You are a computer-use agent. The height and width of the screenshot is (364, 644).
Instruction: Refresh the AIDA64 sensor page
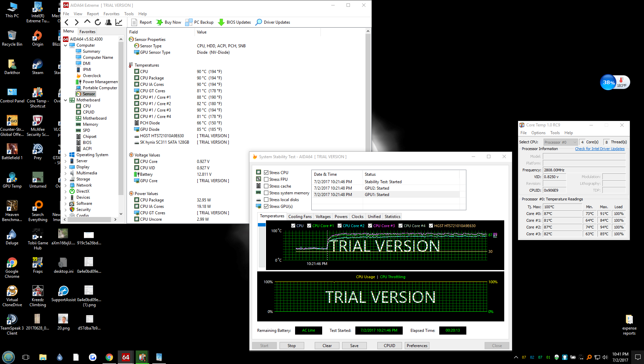98,22
